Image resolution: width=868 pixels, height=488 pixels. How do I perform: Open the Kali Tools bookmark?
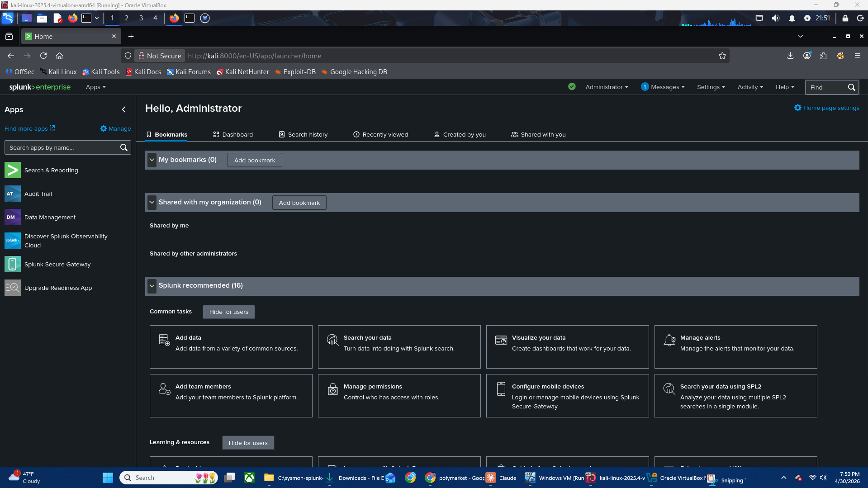101,72
